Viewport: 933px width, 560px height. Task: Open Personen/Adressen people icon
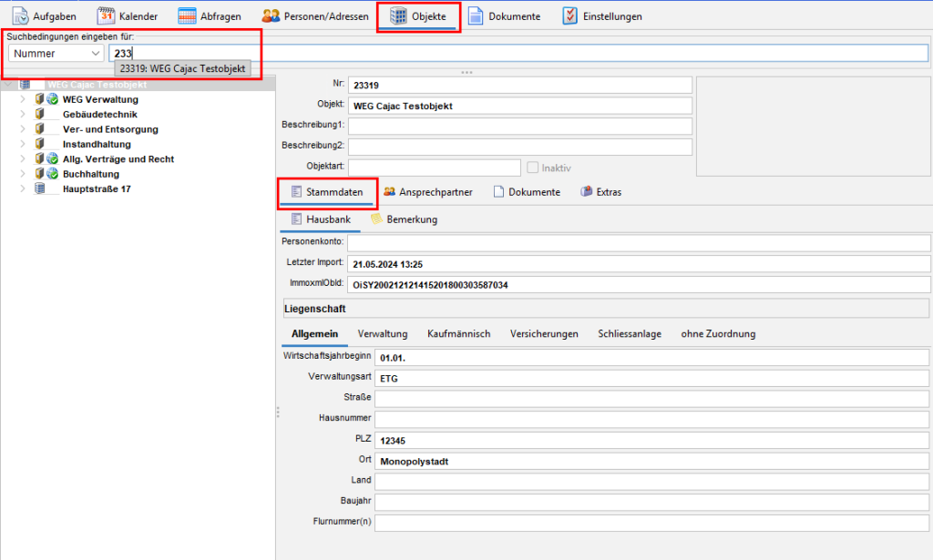coord(271,16)
